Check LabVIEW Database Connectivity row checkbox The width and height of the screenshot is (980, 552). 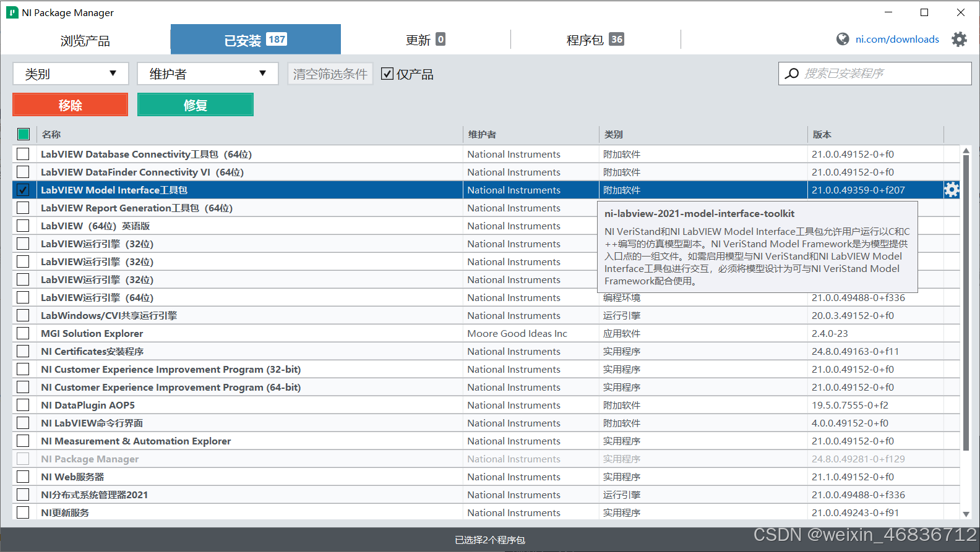pos(23,154)
